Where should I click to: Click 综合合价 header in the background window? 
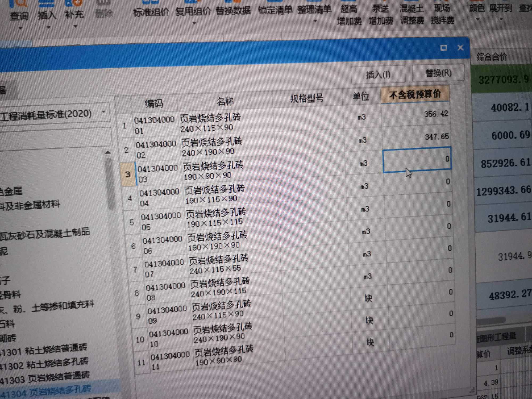click(492, 57)
